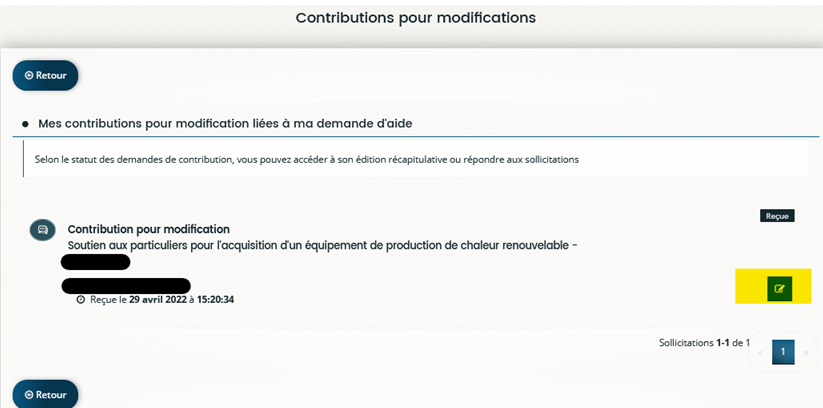
Task: Click the bullet beside the Mes contributions heading
Action: coord(25,124)
